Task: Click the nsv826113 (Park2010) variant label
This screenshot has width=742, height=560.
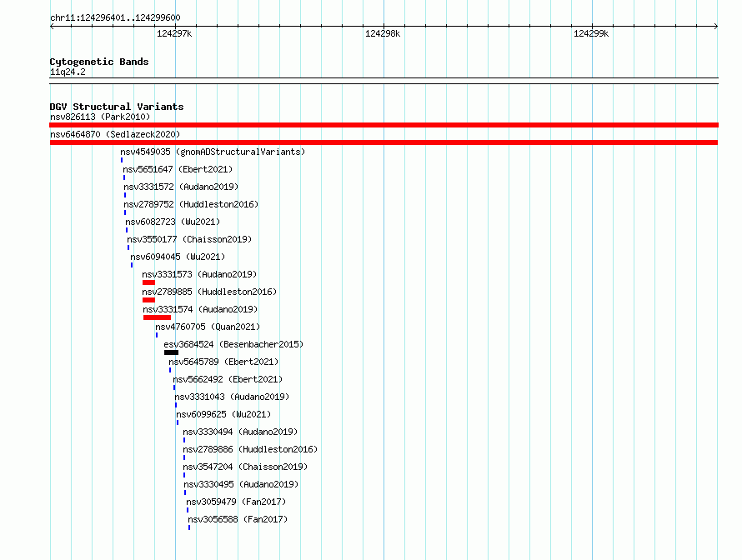Action: pos(100,117)
